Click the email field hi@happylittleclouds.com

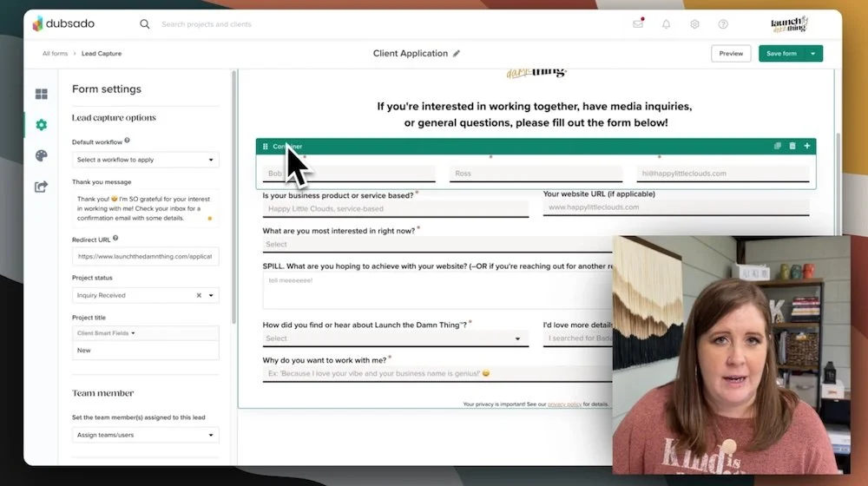pyautogui.click(x=722, y=174)
